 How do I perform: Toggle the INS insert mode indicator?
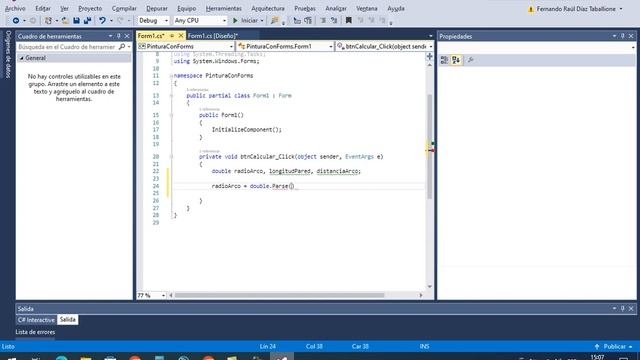pos(424,346)
